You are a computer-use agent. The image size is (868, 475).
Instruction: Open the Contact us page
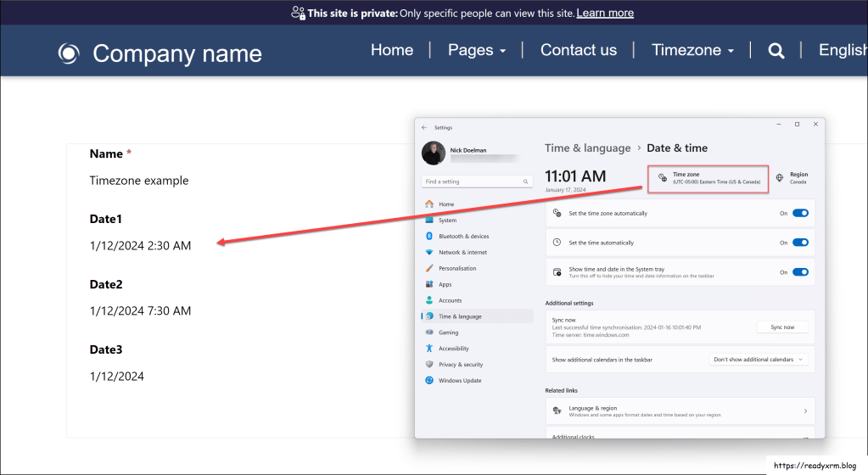point(579,50)
